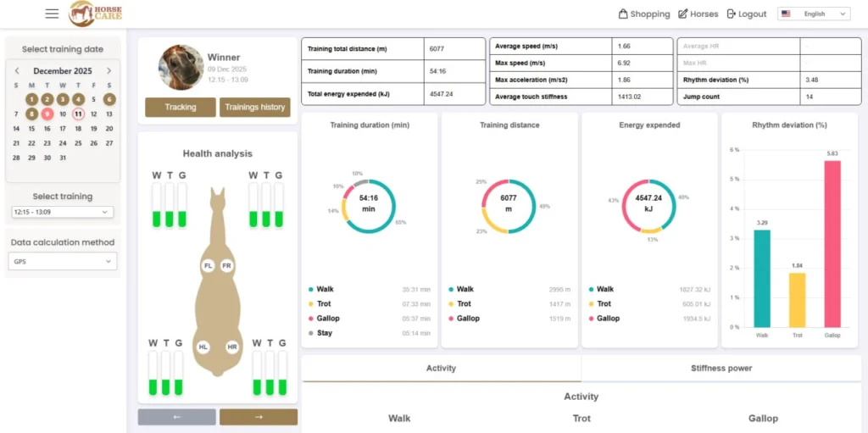Screen dimensions: 868x433
Task: Open the Data calculation method GPS dropdown
Action: (62, 263)
